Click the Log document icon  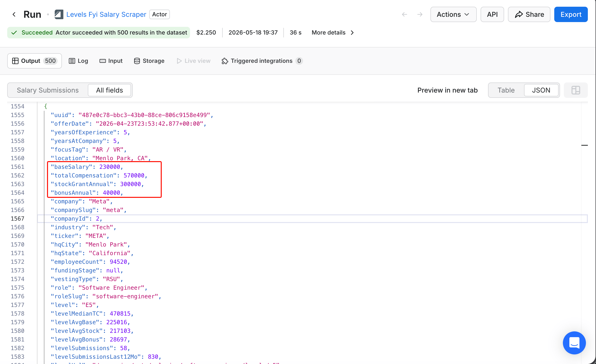(72, 61)
